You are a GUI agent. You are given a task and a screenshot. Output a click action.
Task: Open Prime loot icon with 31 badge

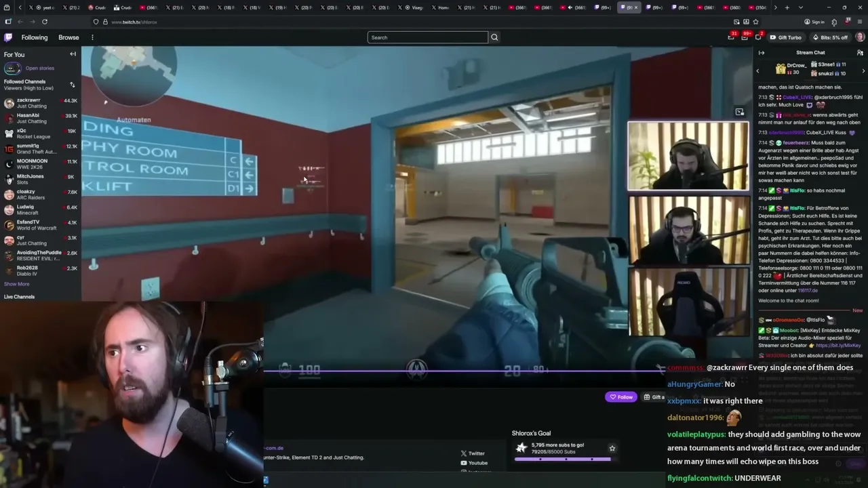(x=731, y=37)
